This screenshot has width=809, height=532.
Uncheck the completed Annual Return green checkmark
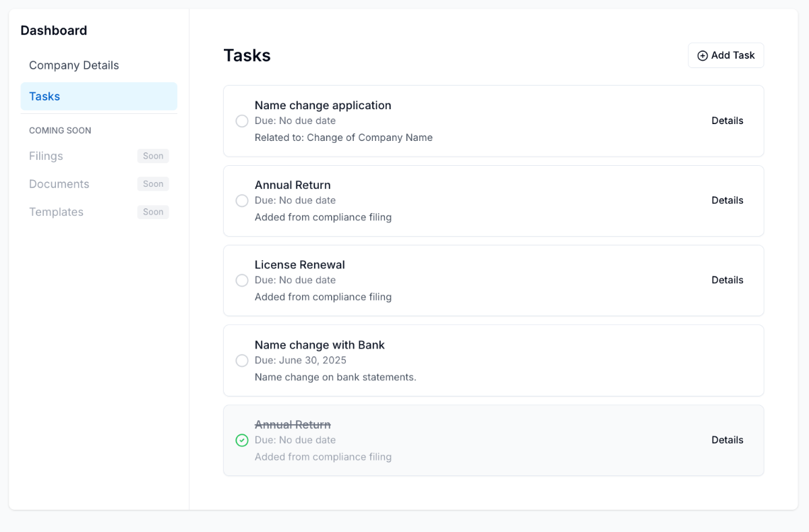pos(242,440)
